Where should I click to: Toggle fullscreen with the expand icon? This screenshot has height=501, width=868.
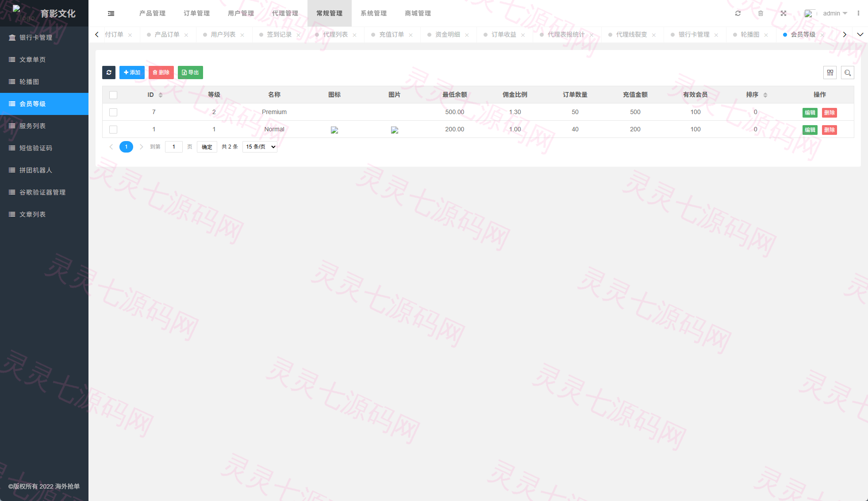pyautogui.click(x=784, y=13)
